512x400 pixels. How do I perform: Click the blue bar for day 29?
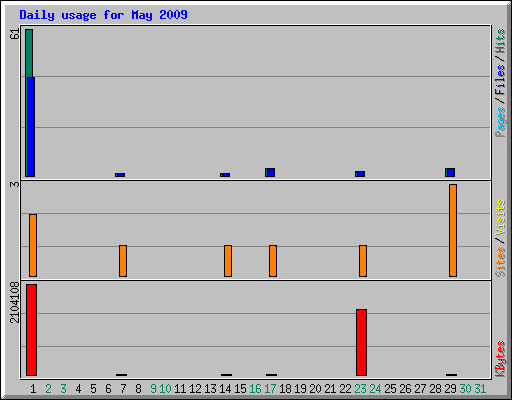tap(450, 173)
